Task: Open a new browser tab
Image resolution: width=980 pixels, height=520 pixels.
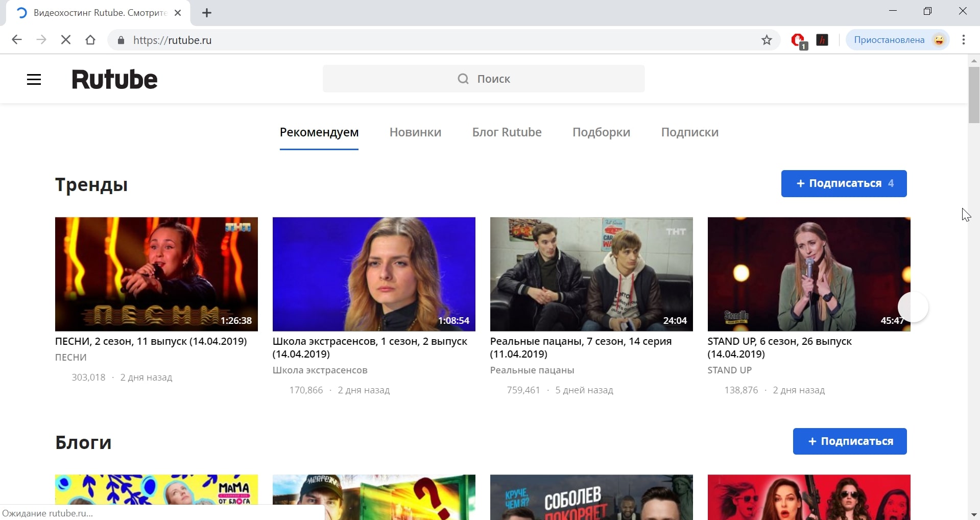Action: coord(207,13)
